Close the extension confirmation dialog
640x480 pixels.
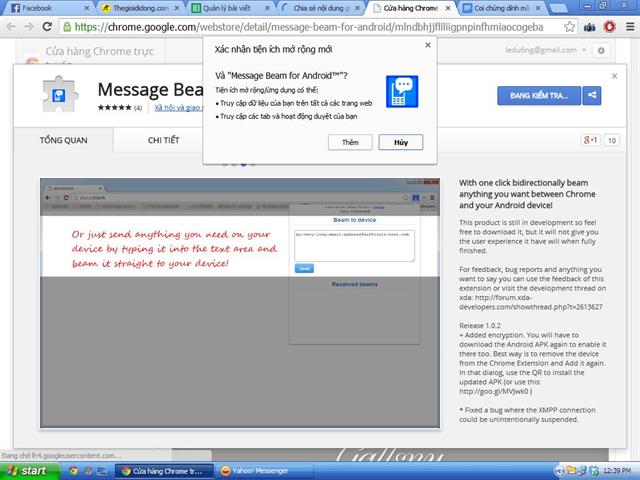point(428,45)
